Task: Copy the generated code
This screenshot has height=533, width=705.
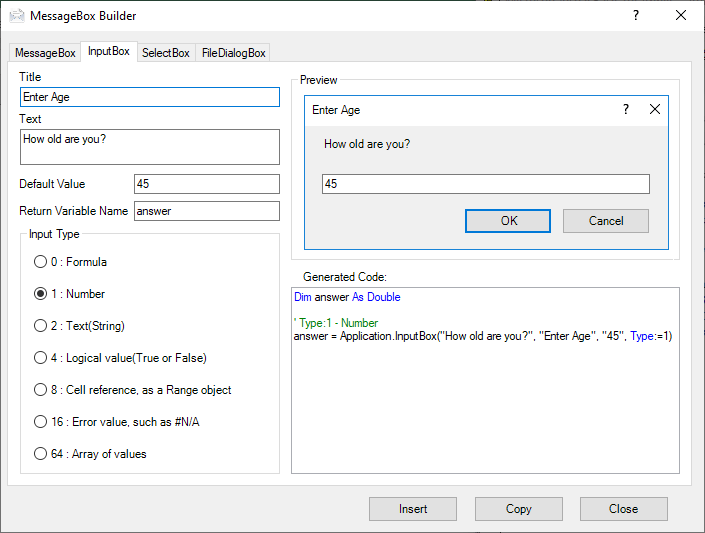Action: pos(518,509)
